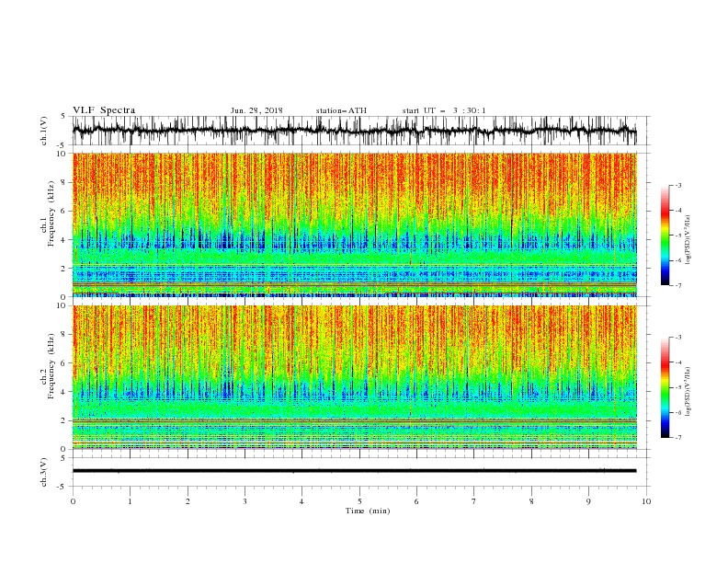The width and height of the screenshot is (728, 563).
Task: Click the time axis tick label "7"
Action: pyautogui.click(x=474, y=501)
